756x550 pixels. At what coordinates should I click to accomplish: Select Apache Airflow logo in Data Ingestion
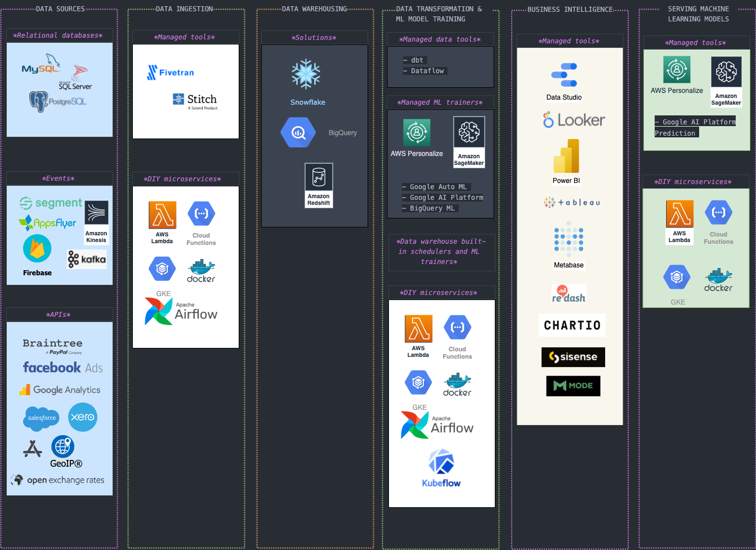coord(181,311)
